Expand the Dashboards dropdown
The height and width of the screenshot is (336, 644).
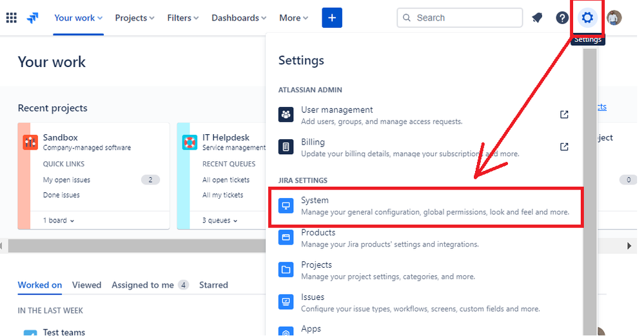click(239, 17)
